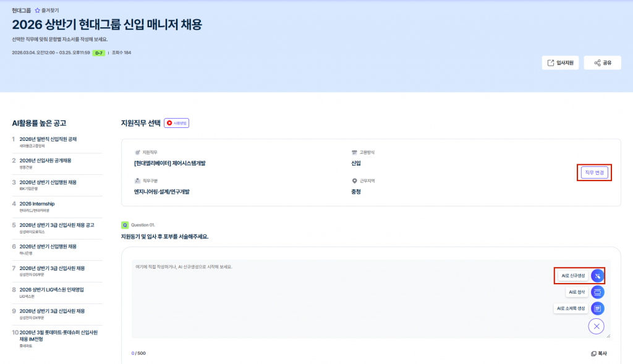Click the AI 신규생성 magic wand icon
Viewport: 633px width, 364px height.
click(x=597, y=276)
